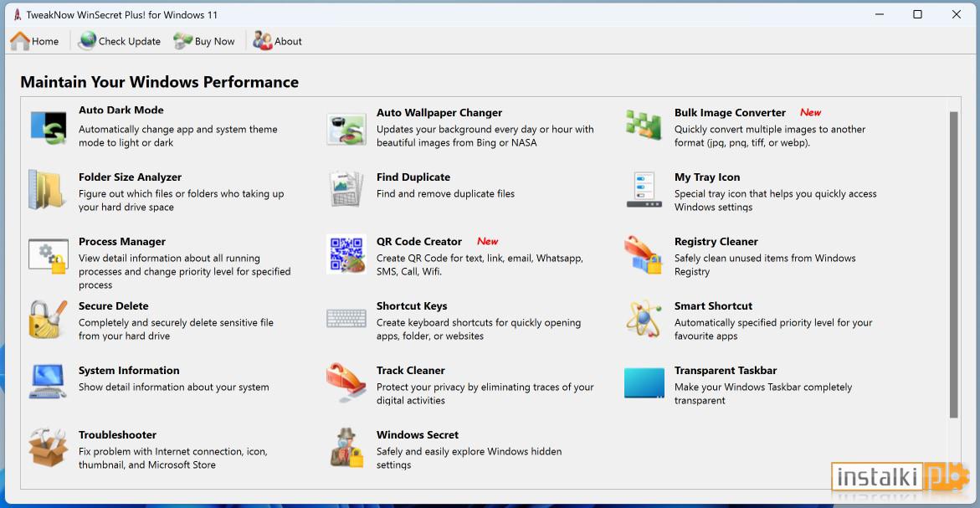
Task: Click the Secure Delete padlock icon
Action: (x=48, y=320)
